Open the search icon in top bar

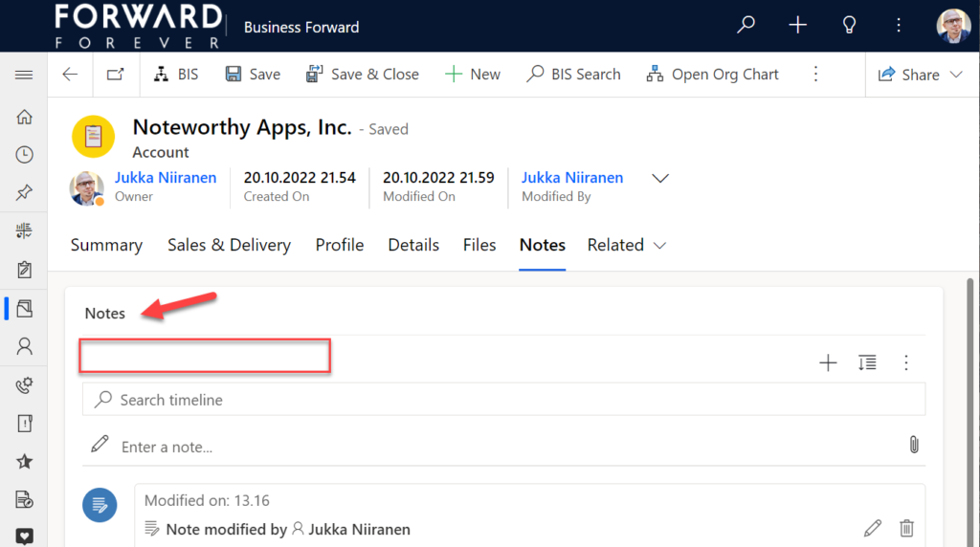point(746,25)
